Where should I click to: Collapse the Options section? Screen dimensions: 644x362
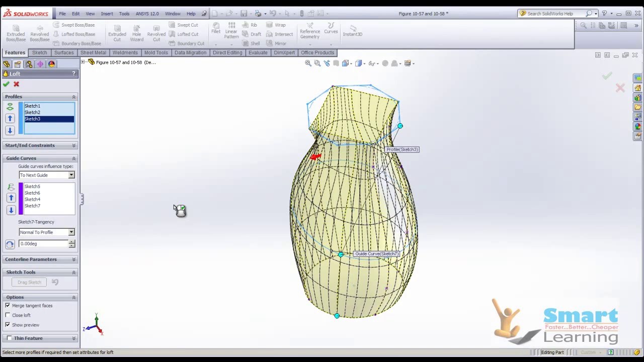[73, 297]
